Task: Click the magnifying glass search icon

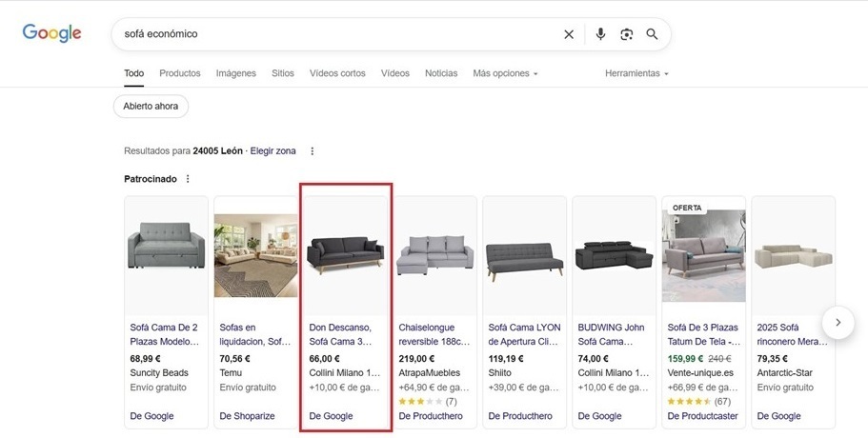Action: 653,34
